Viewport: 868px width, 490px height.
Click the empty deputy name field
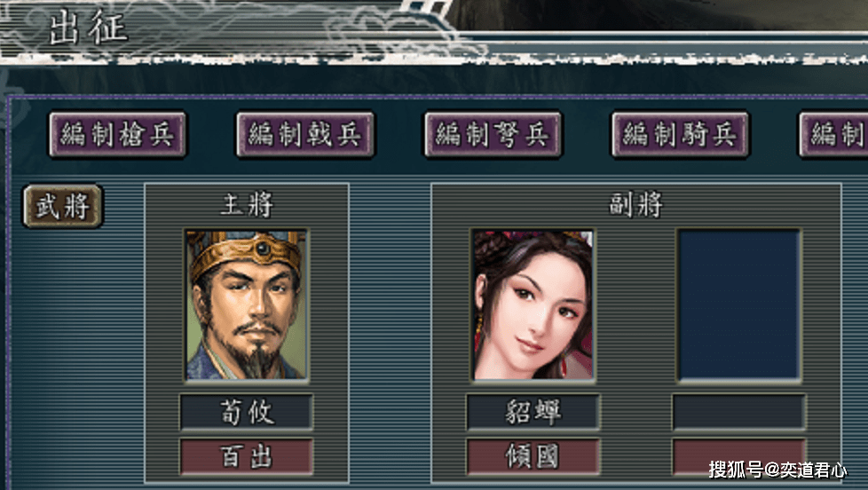click(739, 412)
